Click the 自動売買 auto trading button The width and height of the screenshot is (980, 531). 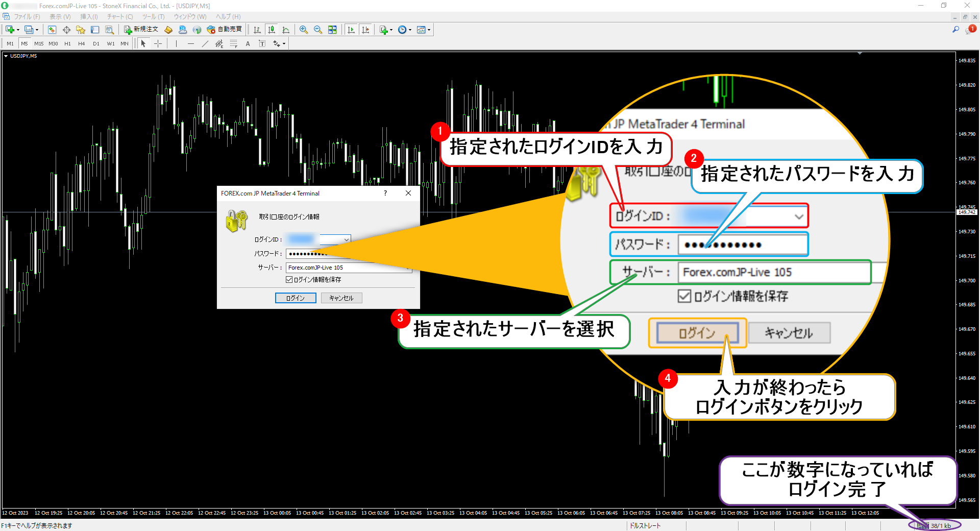click(225, 30)
